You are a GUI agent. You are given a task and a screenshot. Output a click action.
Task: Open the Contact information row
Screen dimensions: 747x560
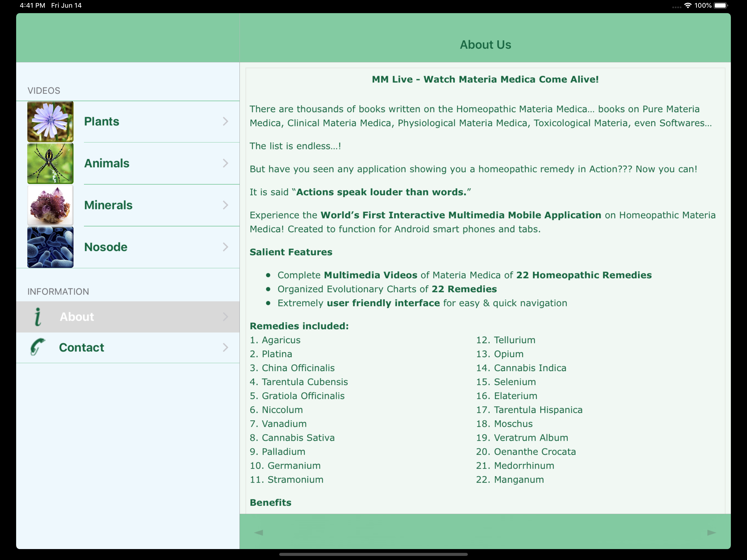click(x=128, y=348)
